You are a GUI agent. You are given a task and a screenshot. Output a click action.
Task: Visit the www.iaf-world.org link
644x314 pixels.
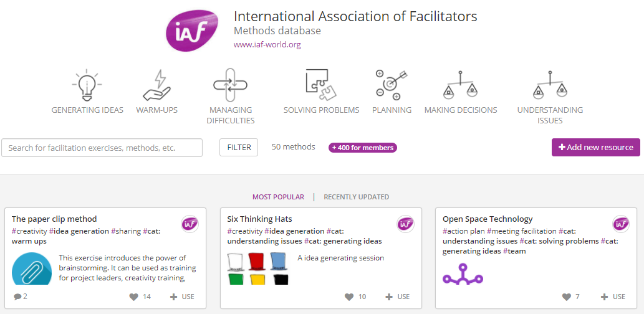pos(267,44)
